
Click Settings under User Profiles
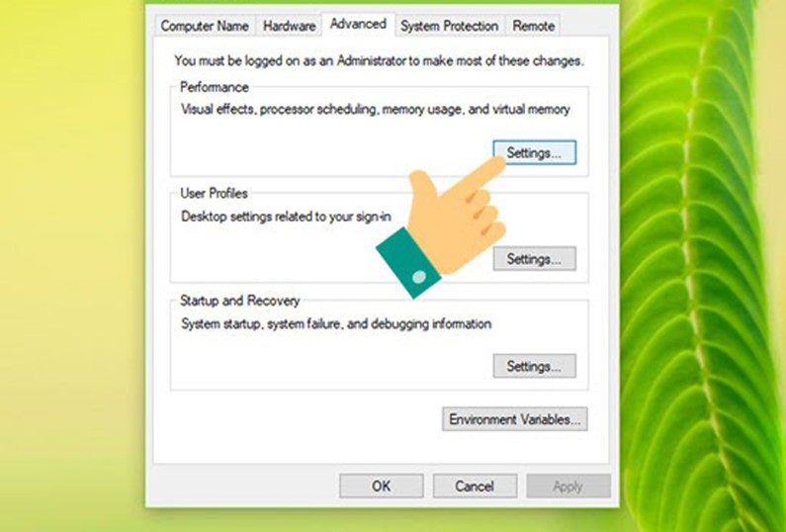coord(534,259)
